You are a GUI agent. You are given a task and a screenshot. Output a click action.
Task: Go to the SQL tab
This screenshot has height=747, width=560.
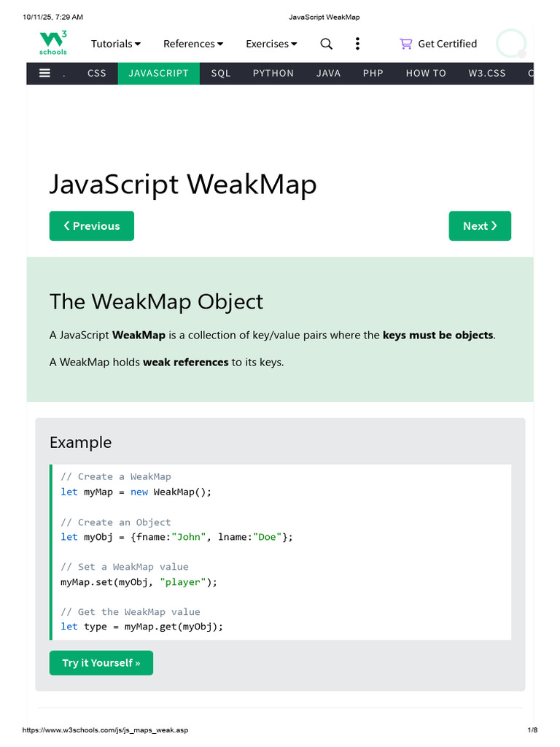(221, 74)
